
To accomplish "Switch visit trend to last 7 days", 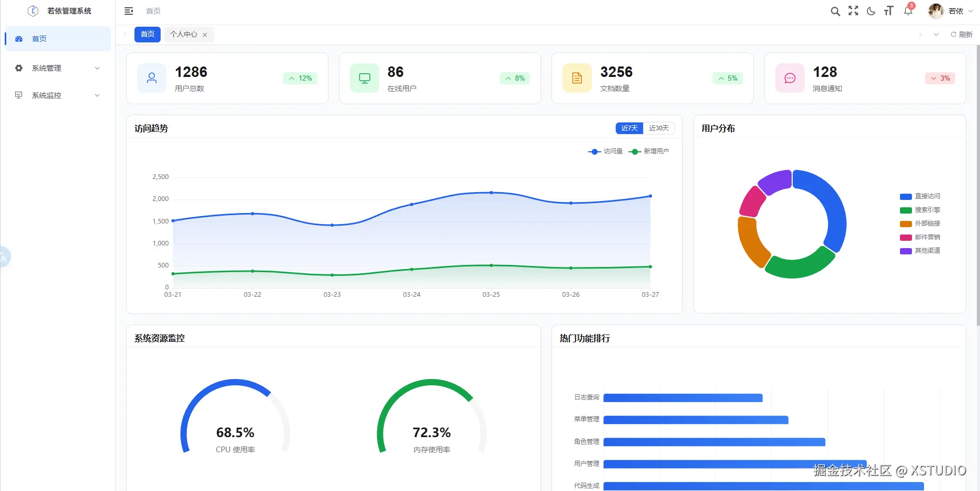I will pyautogui.click(x=629, y=128).
